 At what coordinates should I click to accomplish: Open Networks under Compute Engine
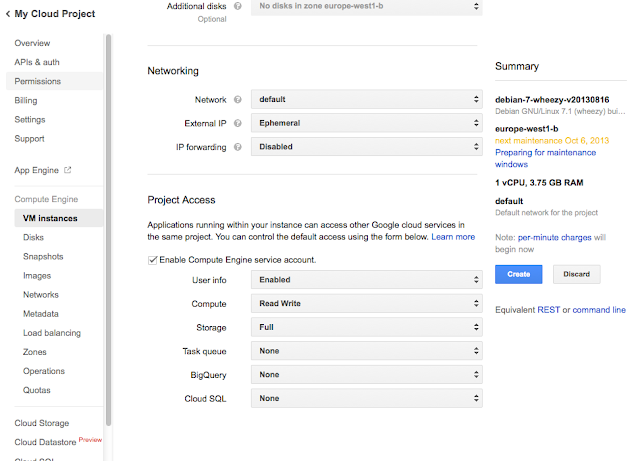click(x=41, y=295)
